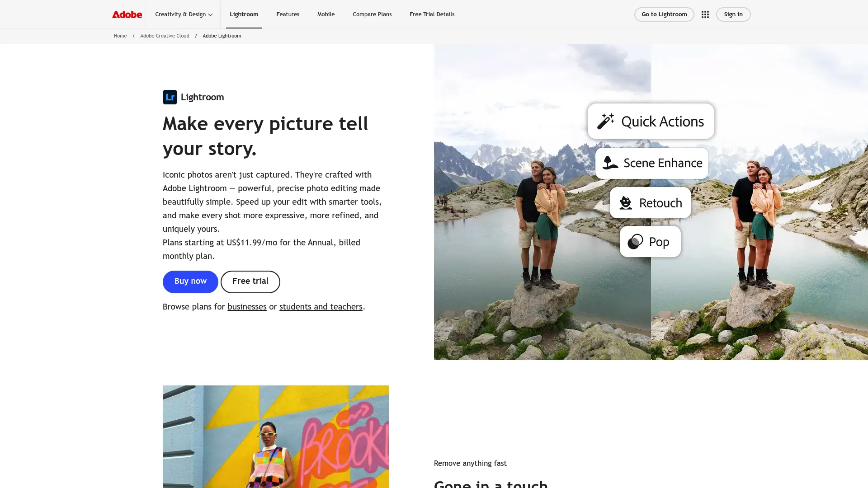This screenshot has height=488, width=868.
Task: Click the Quick Actions card
Action: click(651, 121)
